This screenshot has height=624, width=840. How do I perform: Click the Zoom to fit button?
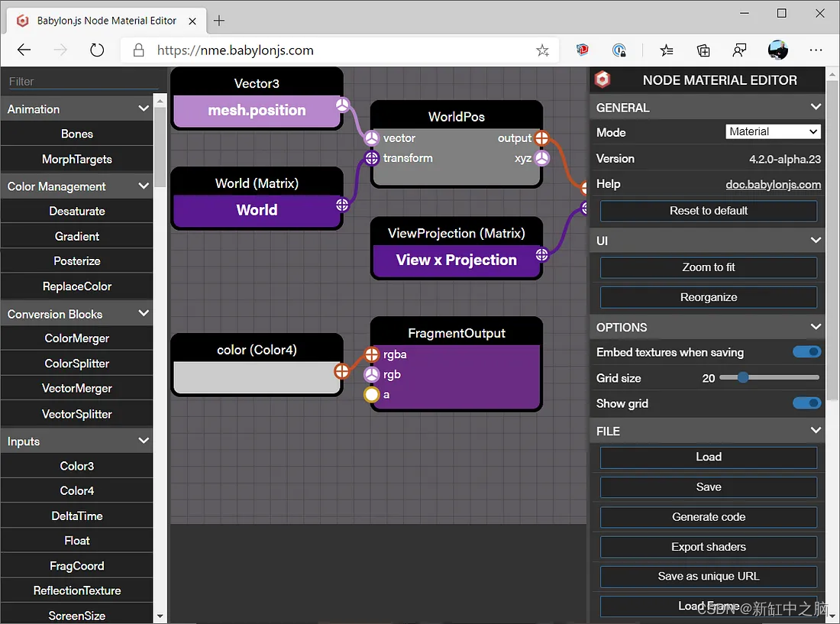click(x=708, y=267)
